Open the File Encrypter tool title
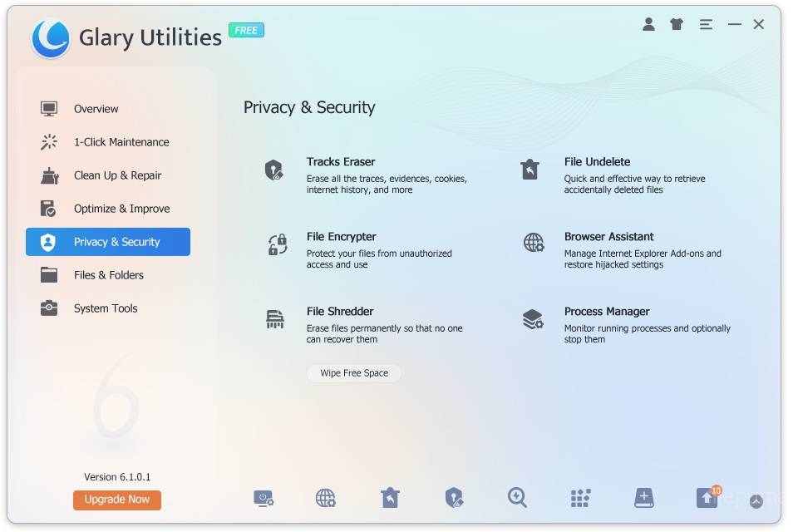The image size is (798, 532). tap(341, 237)
